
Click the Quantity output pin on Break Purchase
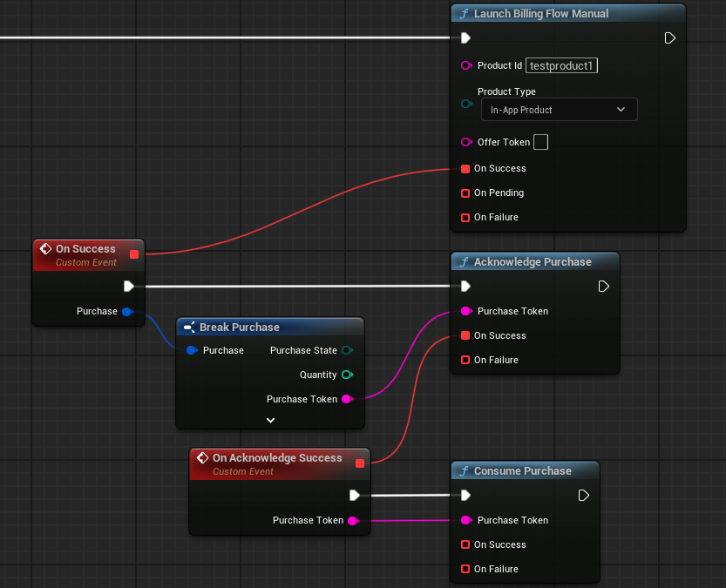coord(347,375)
